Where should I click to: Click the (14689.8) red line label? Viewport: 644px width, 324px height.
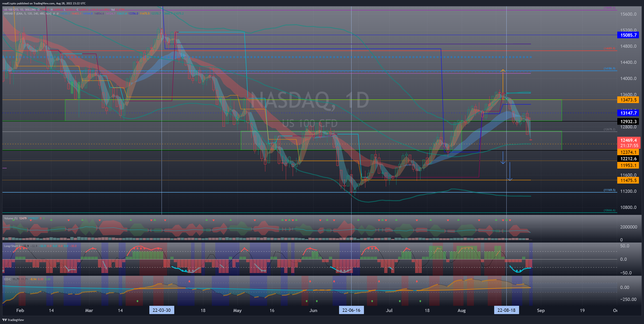point(609,48)
